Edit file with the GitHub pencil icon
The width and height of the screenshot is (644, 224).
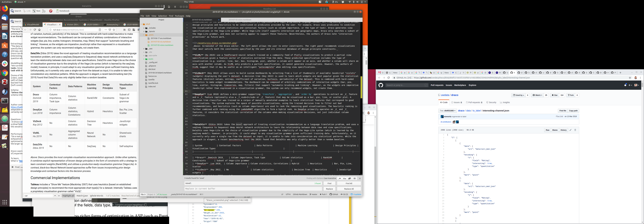click(x=571, y=130)
